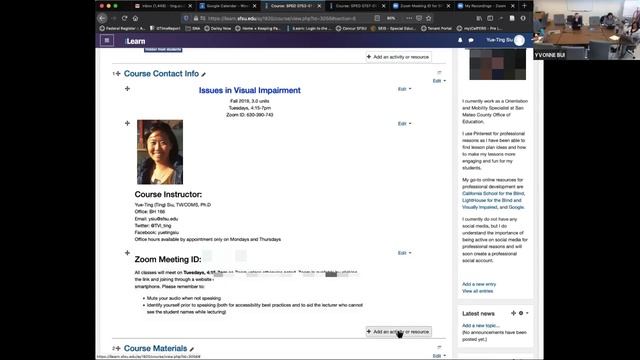Click the iLearn logo
The image size is (640, 360).
point(135,41)
